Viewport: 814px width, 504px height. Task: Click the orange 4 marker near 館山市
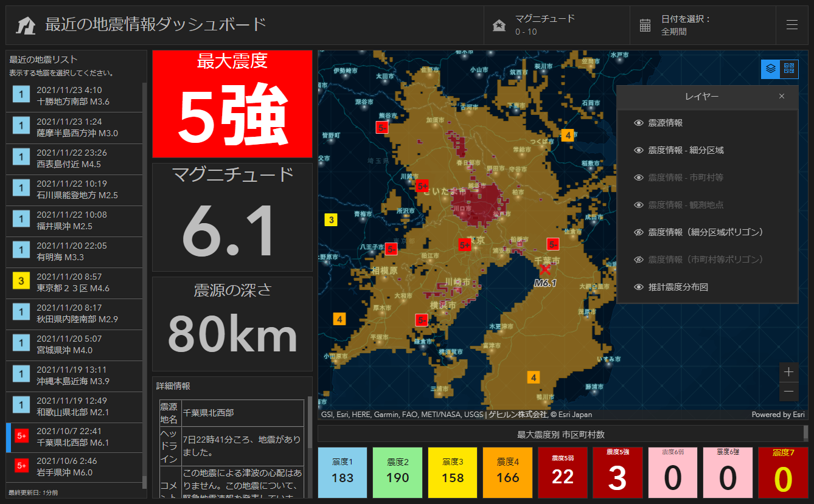pyautogui.click(x=534, y=378)
